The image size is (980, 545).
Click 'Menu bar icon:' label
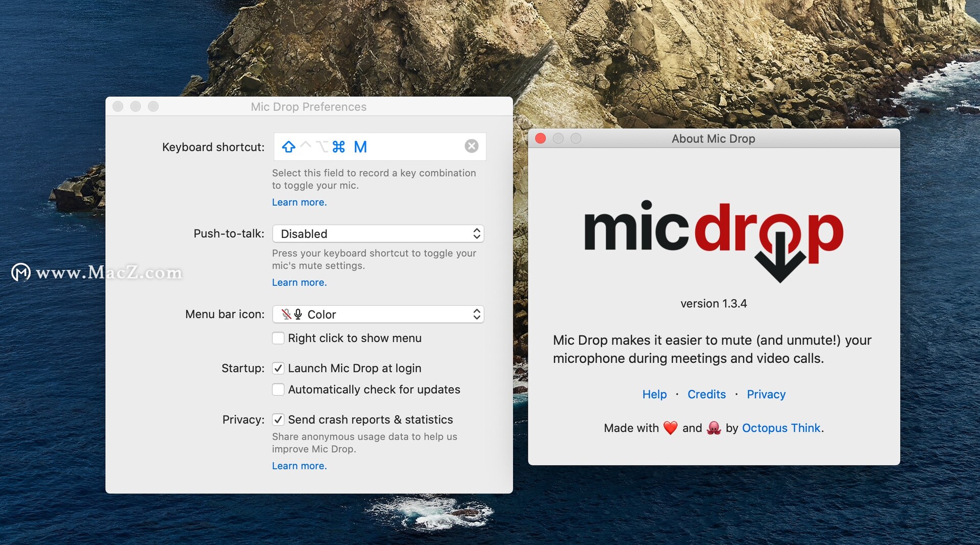pyautogui.click(x=225, y=314)
